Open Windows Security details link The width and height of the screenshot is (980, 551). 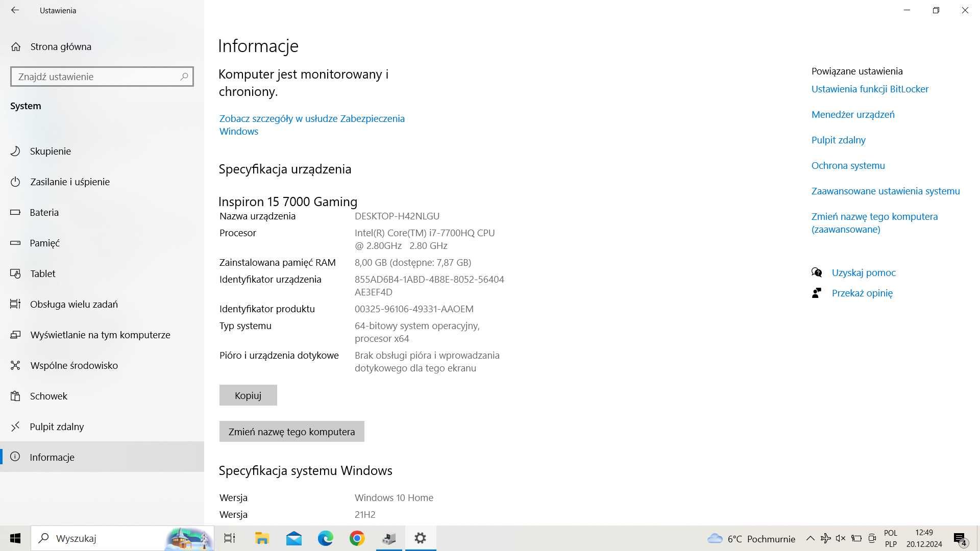(312, 125)
